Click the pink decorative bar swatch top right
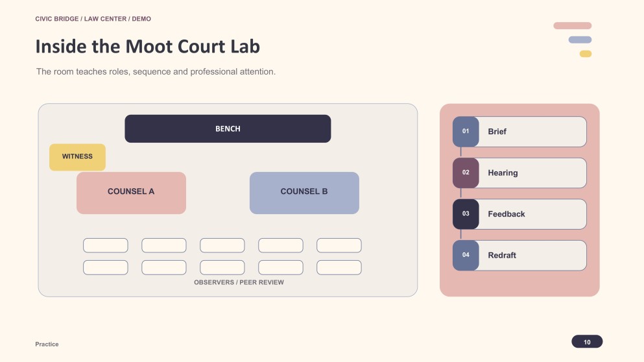This screenshot has height=362, width=644. point(572,25)
